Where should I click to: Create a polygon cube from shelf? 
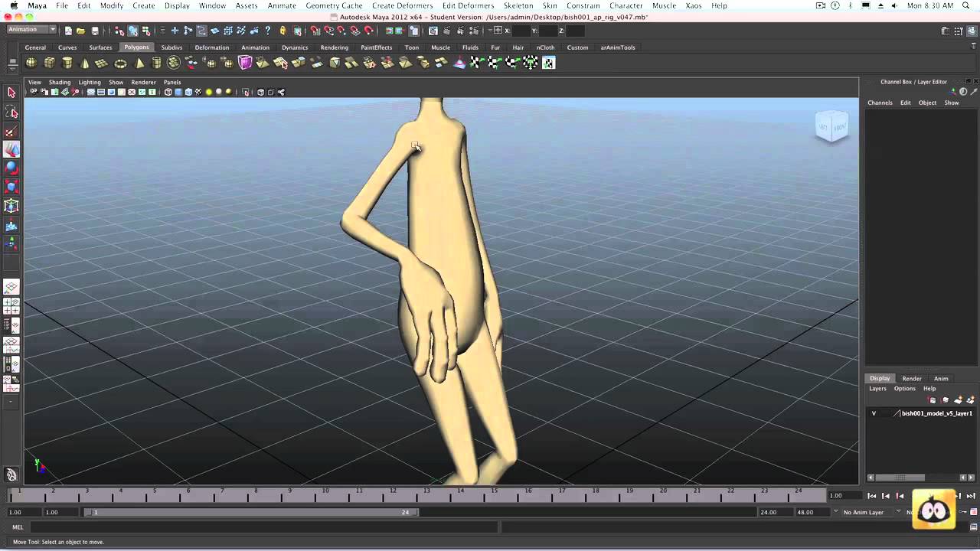point(49,63)
